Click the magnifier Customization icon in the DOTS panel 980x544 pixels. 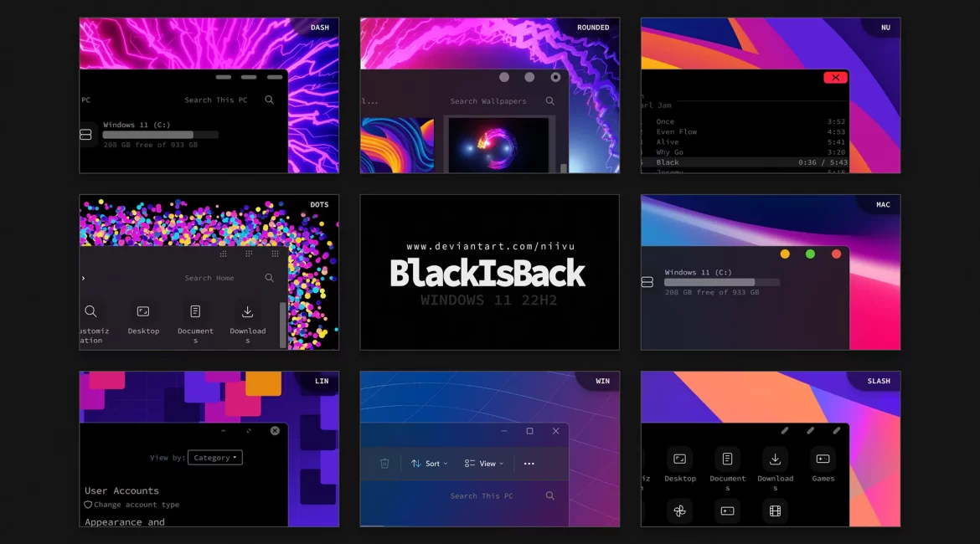(x=90, y=312)
